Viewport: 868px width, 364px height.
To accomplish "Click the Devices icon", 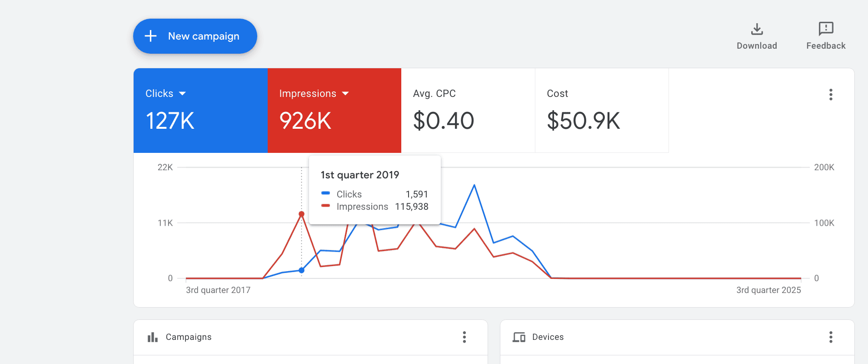I will [x=519, y=337].
